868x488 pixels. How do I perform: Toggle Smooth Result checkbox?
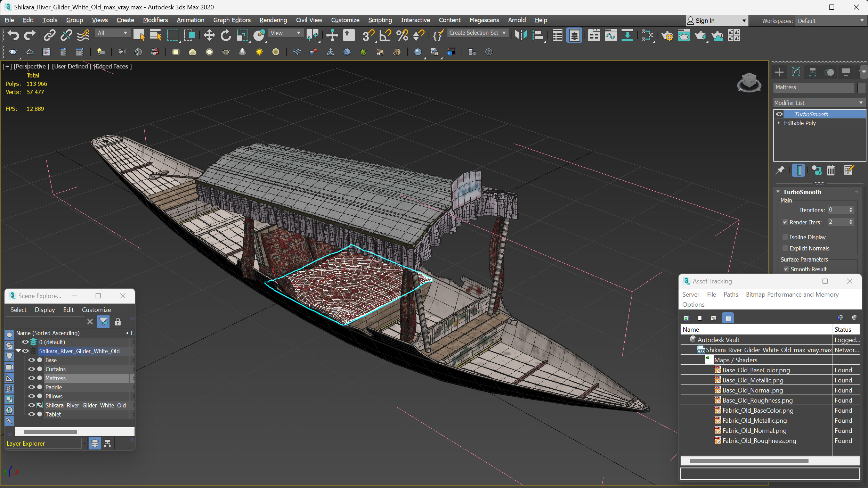pos(786,269)
